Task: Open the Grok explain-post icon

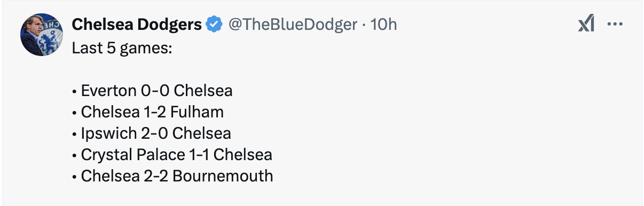Action: click(586, 24)
